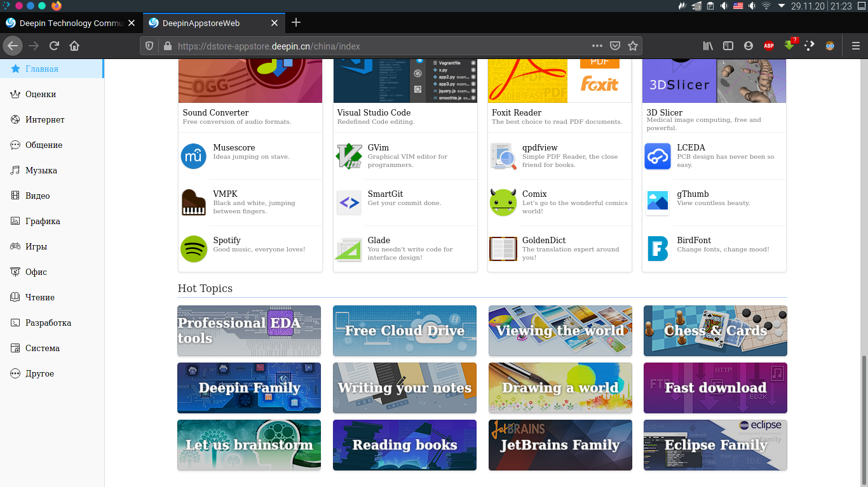Open the Интернет category
Viewport: 868px width, 487px height.
pyautogui.click(x=51, y=119)
